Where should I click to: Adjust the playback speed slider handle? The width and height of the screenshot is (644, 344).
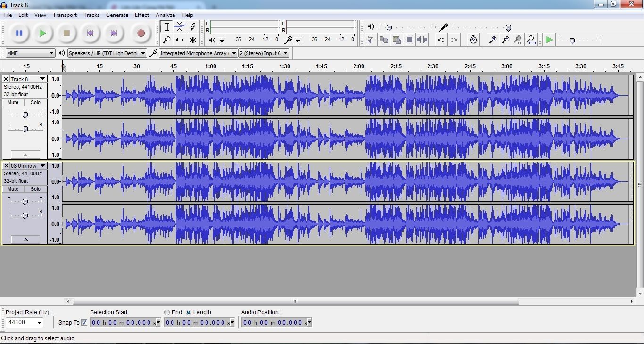click(572, 41)
